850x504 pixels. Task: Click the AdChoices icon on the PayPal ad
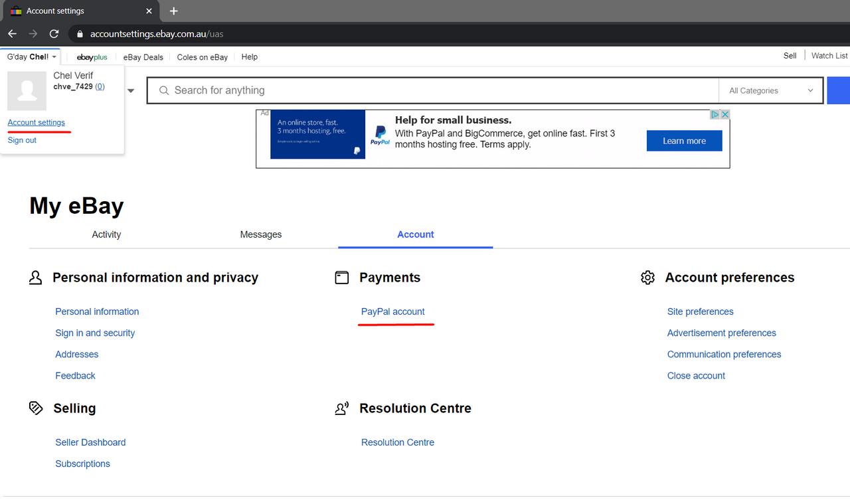pyautogui.click(x=715, y=115)
